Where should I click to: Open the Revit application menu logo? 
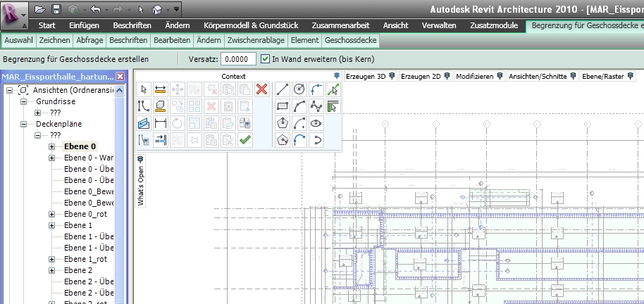pos(14,15)
